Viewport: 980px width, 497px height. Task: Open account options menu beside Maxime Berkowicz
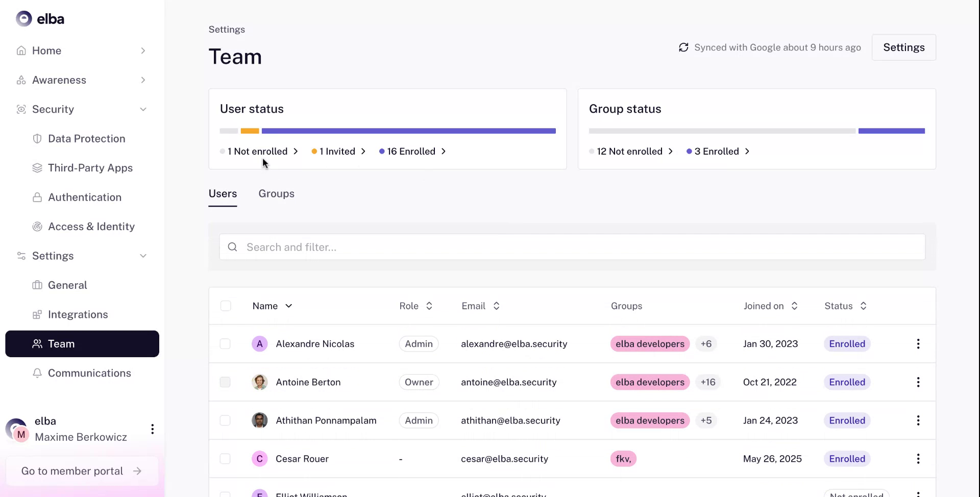click(152, 429)
